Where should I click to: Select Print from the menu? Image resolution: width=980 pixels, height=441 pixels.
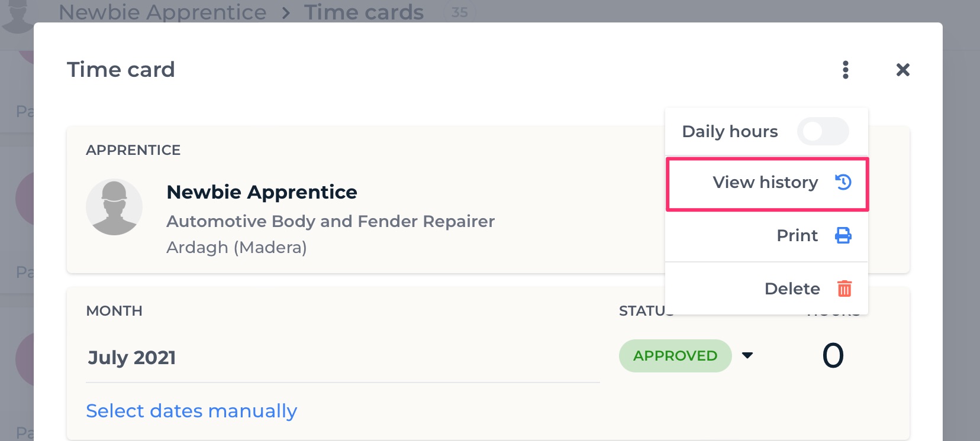pyautogui.click(x=767, y=236)
